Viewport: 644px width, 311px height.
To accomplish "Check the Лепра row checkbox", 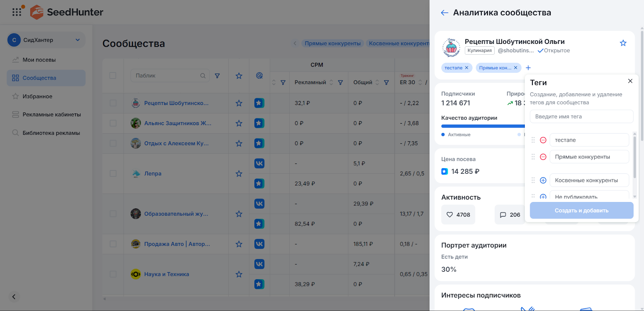I will coord(113,173).
